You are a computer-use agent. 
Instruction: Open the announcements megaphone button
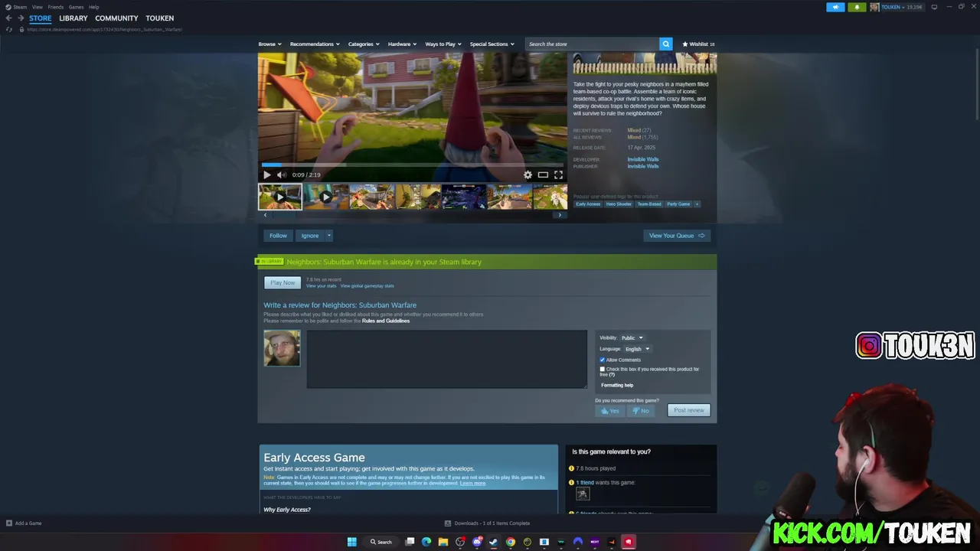(x=835, y=7)
